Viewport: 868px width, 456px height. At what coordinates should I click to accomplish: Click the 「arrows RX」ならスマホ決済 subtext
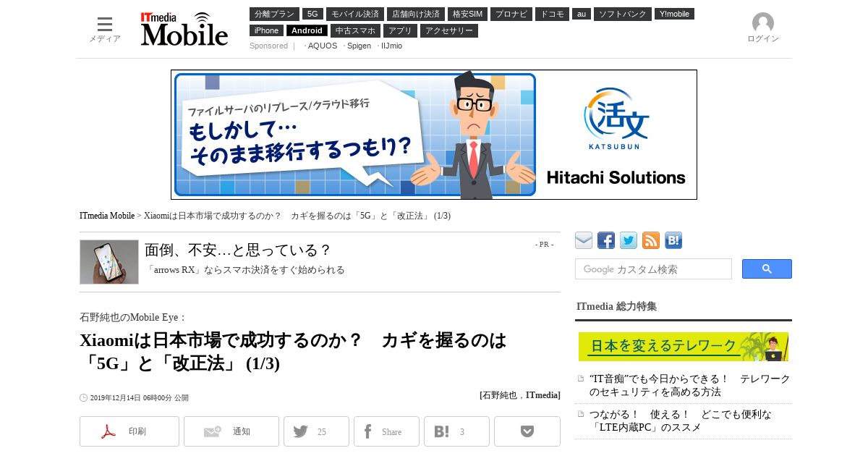[246, 270]
